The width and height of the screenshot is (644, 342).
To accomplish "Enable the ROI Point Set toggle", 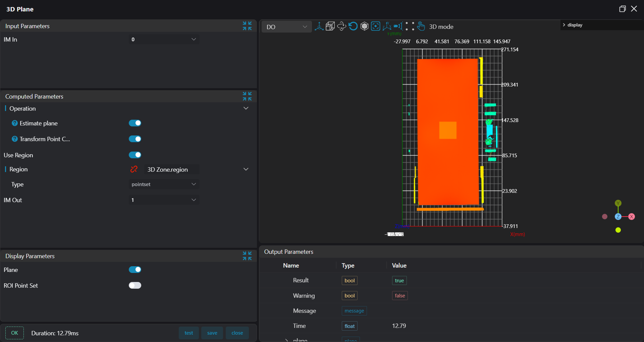I will tap(135, 285).
